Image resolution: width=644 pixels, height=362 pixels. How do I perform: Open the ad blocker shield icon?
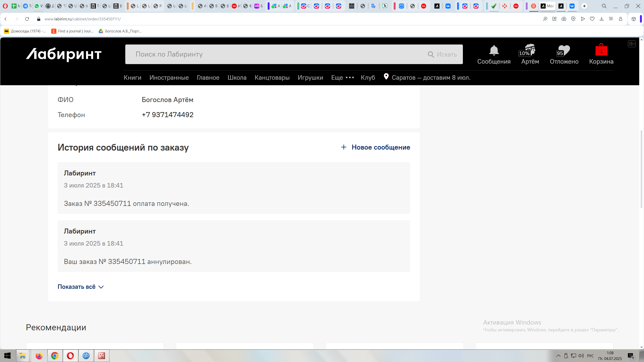[x=573, y=19]
